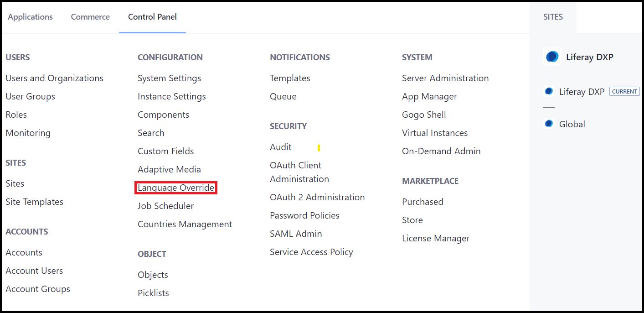Image resolution: width=644 pixels, height=313 pixels.
Task: Click the OBJECT section heading
Action: click(x=152, y=254)
